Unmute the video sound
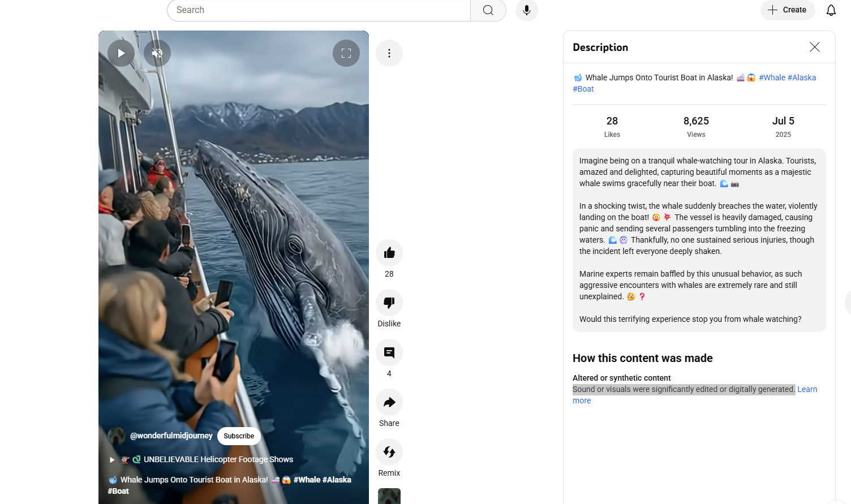The width and height of the screenshot is (851, 504). tap(157, 53)
